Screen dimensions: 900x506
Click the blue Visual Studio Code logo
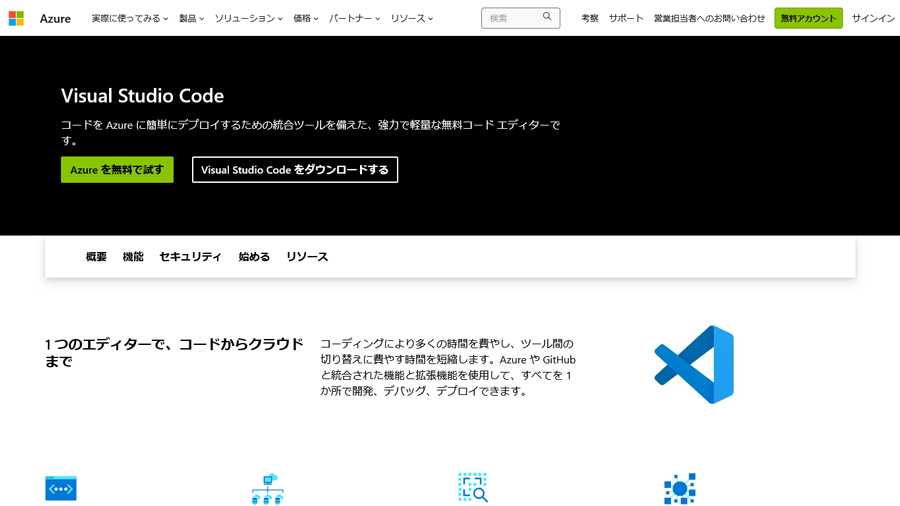pos(694,364)
